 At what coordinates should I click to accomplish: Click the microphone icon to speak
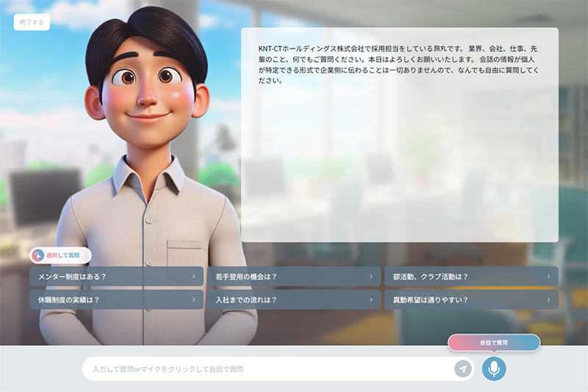[494, 369]
